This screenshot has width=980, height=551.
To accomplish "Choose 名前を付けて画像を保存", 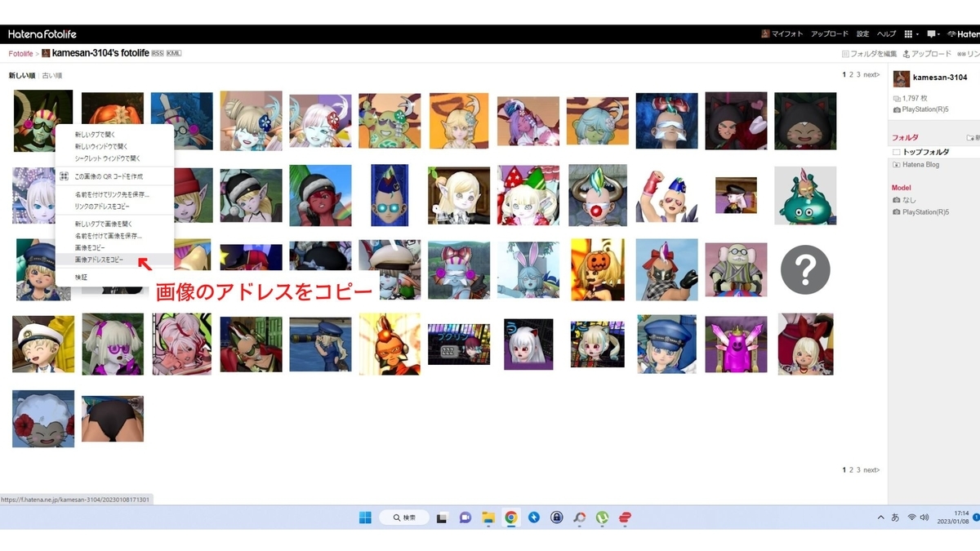I will tap(114, 235).
